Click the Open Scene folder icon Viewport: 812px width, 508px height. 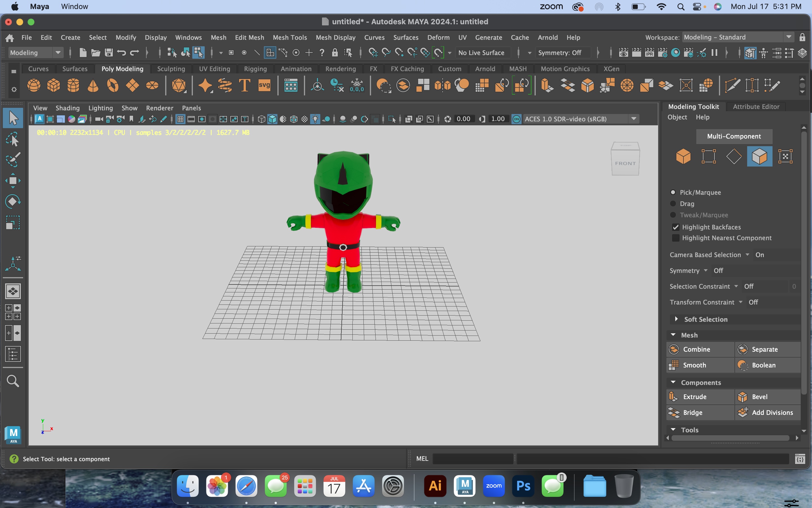[96, 53]
